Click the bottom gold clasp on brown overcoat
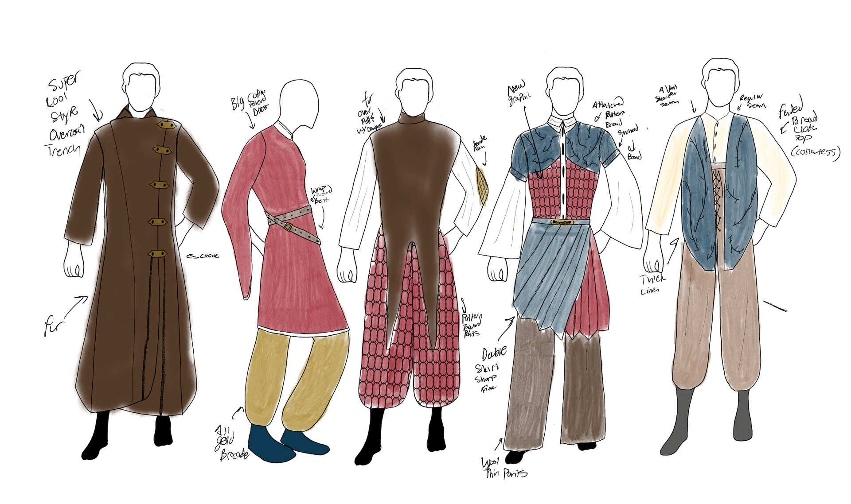This screenshot has height=504, width=851. point(157,254)
